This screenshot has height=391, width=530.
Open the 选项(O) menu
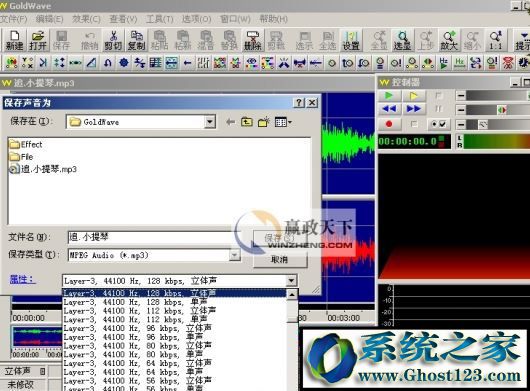point(196,19)
